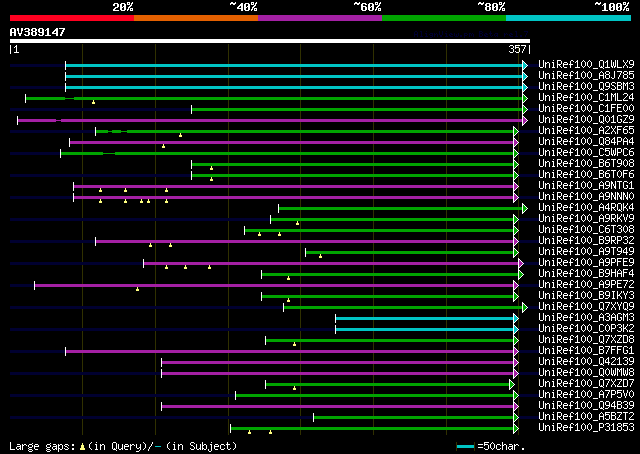The height and width of the screenshot is (454, 640).
Task: Click UniRef100_Q7XZD8 label
Action: 586,340
